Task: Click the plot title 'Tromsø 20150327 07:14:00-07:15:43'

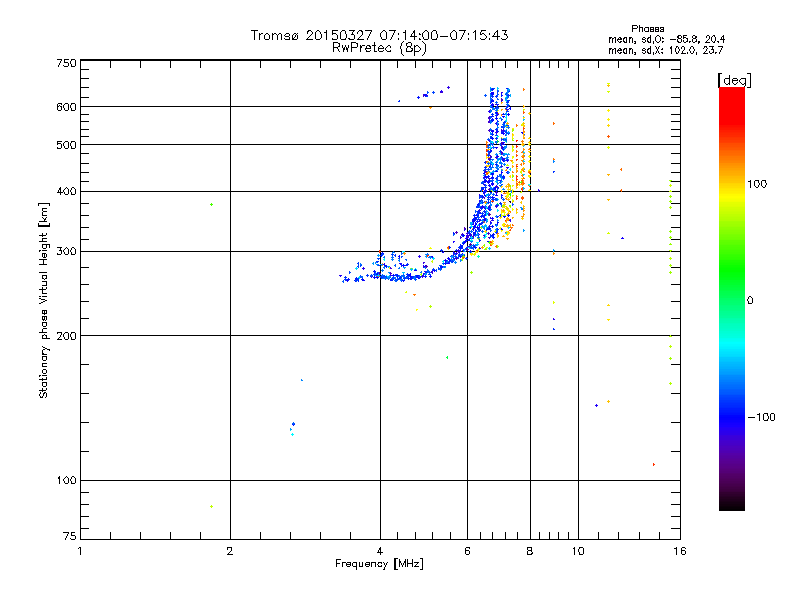Action: tap(379, 35)
